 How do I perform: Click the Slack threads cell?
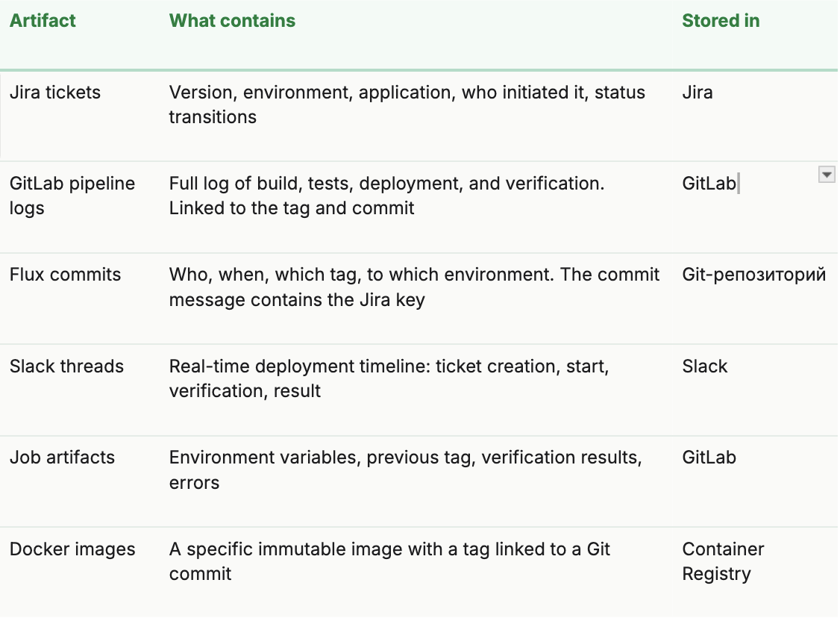click(66, 366)
